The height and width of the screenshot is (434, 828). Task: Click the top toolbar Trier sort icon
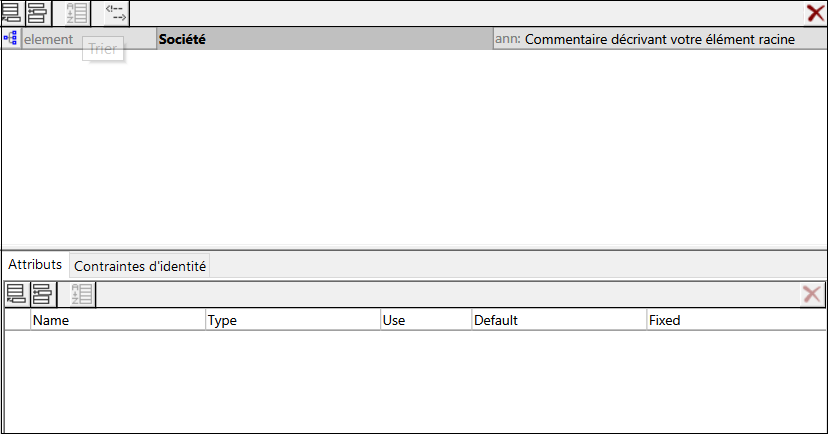point(77,13)
